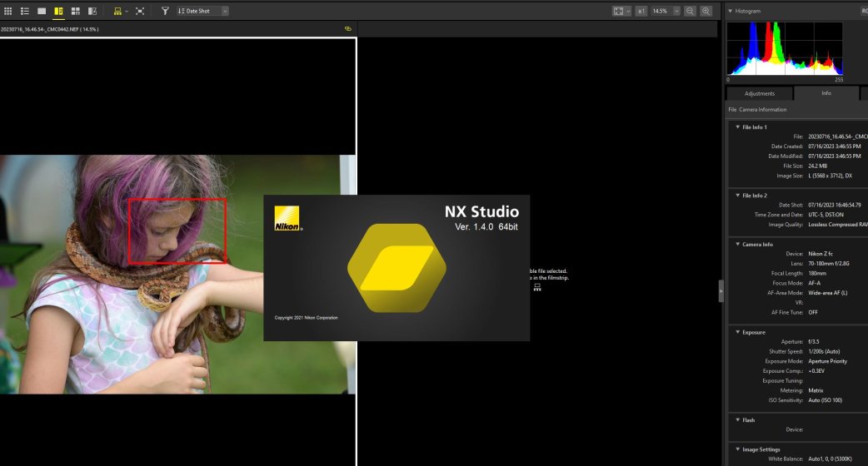Click the histogram graph
The height and width of the screenshot is (466, 868).
click(785, 48)
